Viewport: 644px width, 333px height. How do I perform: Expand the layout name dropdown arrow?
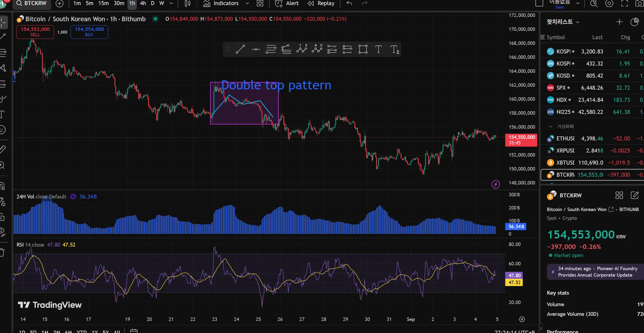click(x=578, y=3)
